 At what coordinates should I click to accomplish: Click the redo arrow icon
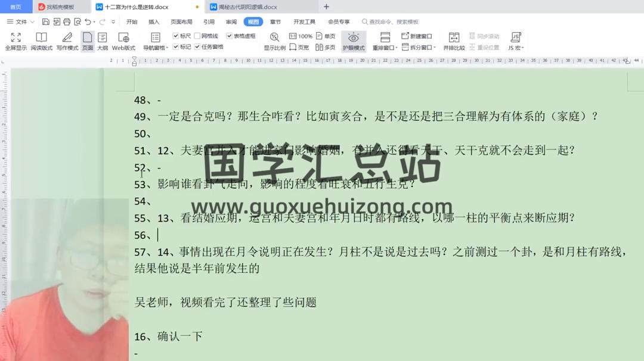coord(103,21)
